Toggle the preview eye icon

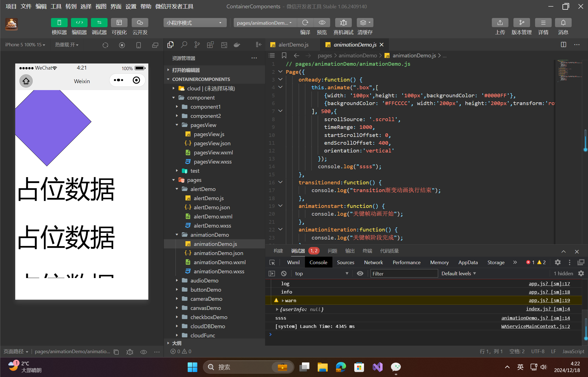click(x=322, y=23)
